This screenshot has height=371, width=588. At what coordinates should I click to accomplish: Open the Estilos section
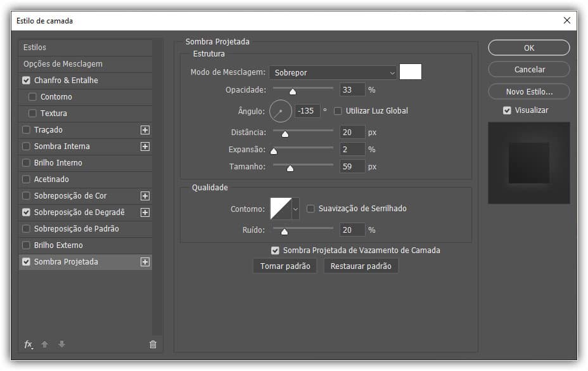tap(35, 48)
